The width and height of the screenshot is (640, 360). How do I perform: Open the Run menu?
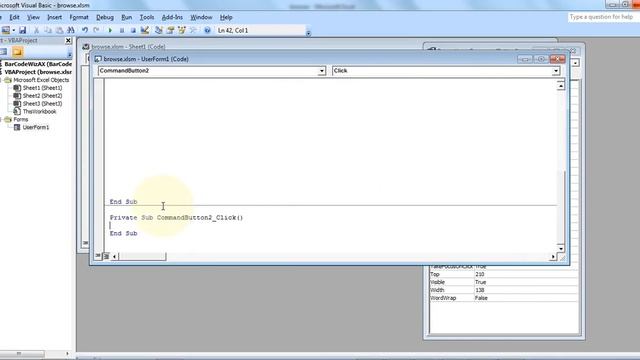pyautogui.click(x=127, y=17)
